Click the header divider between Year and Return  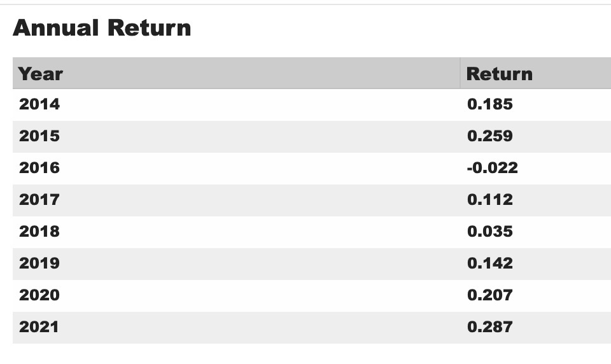pos(460,74)
